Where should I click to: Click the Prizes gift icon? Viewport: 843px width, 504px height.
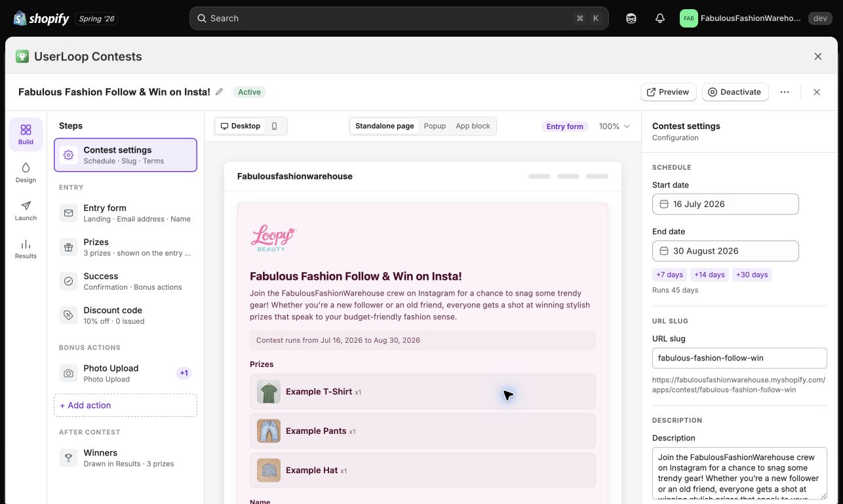coord(68,247)
